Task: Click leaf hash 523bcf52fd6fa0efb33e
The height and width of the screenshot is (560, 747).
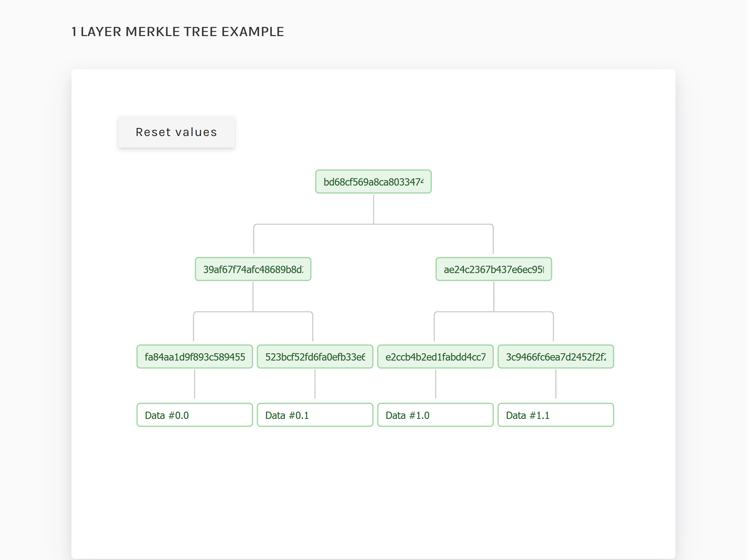Action: (315, 357)
